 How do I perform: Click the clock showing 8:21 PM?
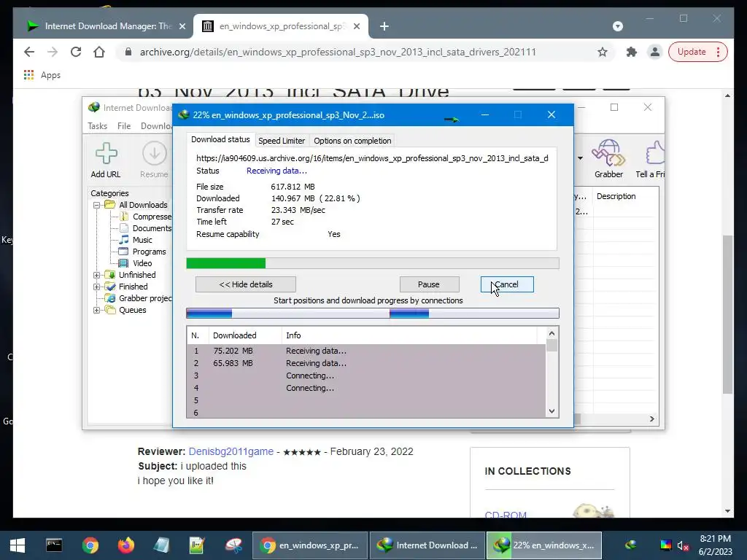715,539
